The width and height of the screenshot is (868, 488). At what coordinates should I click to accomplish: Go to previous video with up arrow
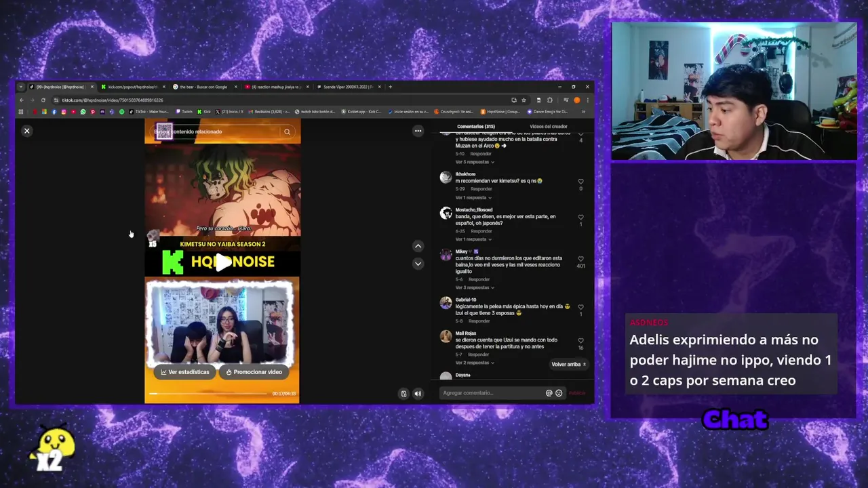[x=418, y=246]
